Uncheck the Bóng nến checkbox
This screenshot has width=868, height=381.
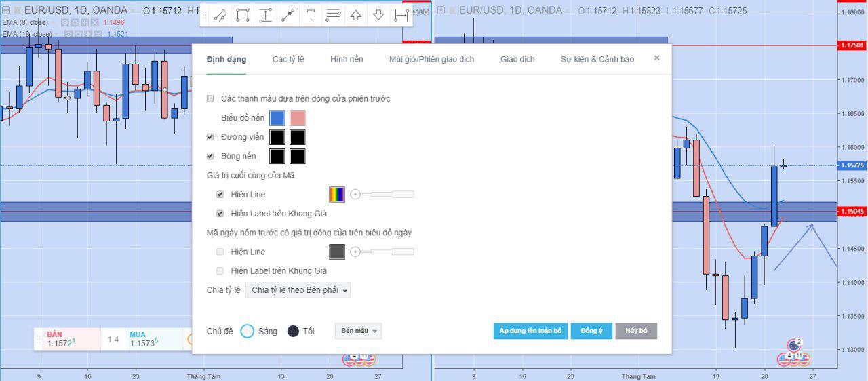210,156
